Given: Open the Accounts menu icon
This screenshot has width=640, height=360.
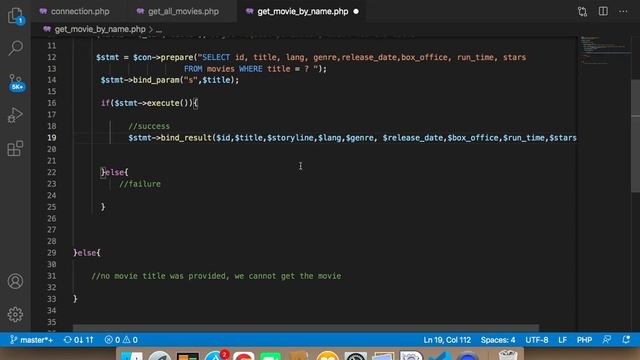Looking at the screenshot, I should point(16,281).
